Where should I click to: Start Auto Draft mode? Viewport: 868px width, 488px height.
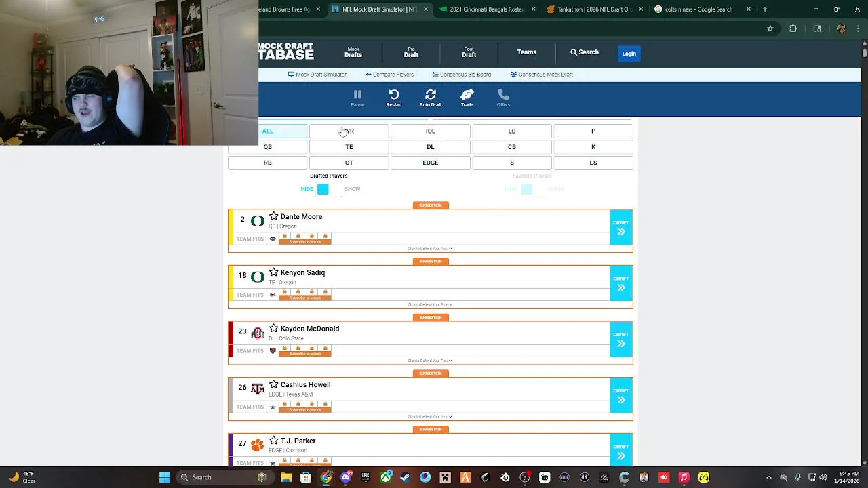[431, 98]
